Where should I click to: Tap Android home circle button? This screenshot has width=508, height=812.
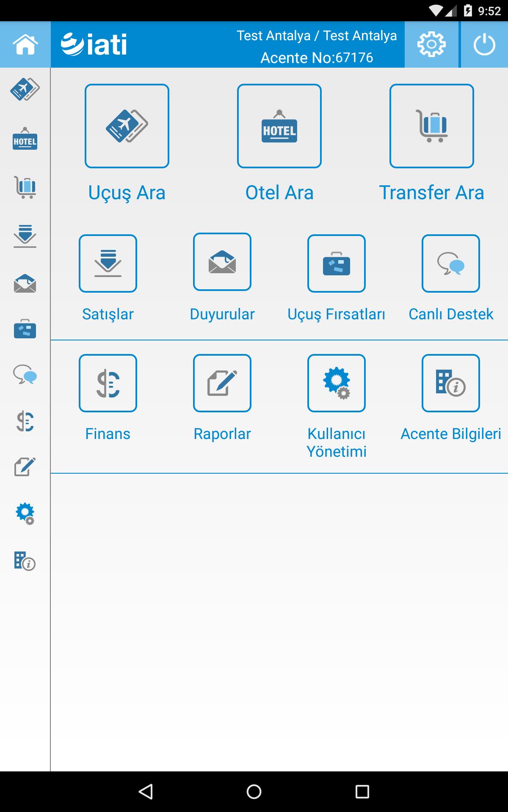tap(254, 792)
